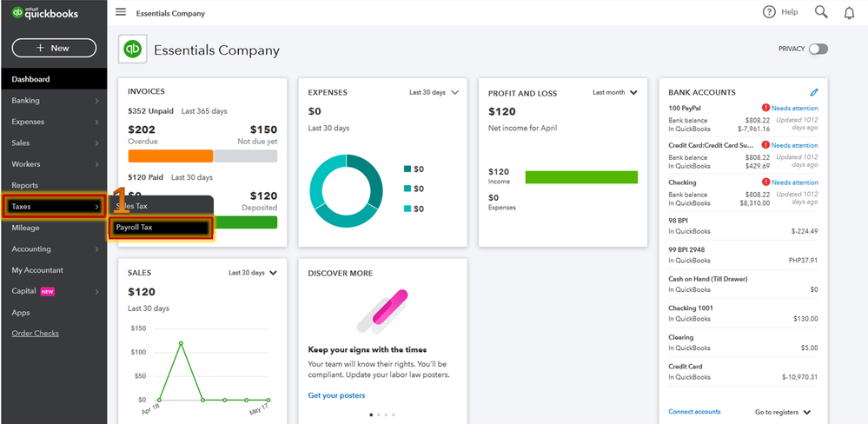Open the hamburger menu icon
868x424 pixels.
click(x=121, y=12)
